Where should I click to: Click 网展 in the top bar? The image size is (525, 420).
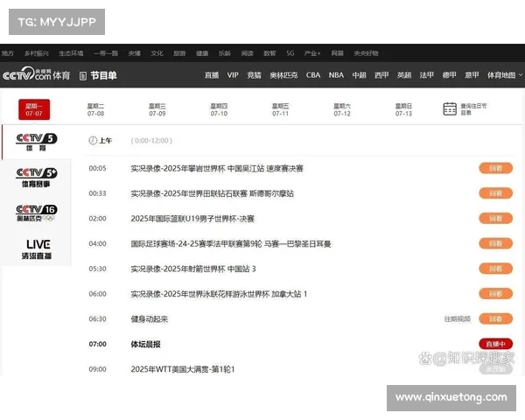(338, 53)
